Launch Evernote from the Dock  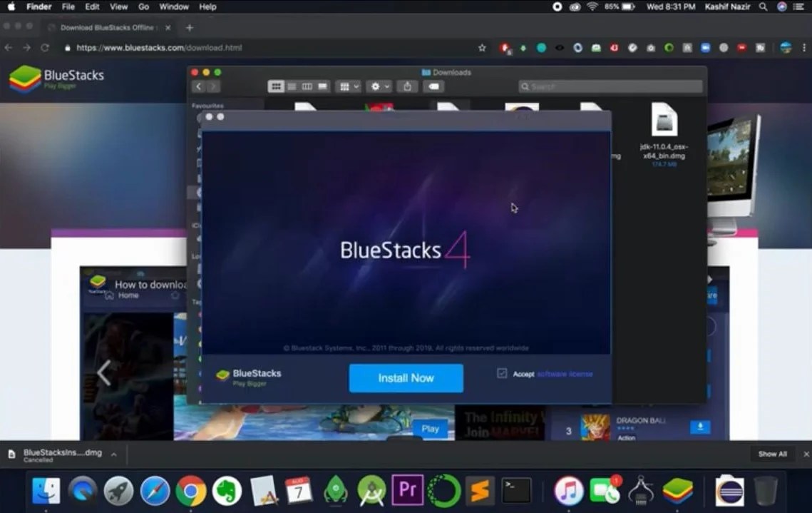tap(227, 490)
